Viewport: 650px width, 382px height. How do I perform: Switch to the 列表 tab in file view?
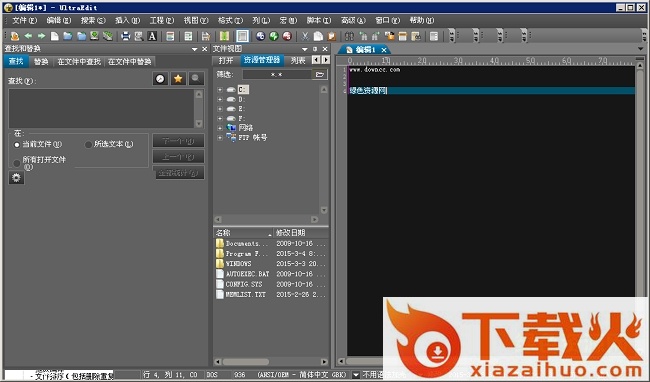(x=298, y=60)
